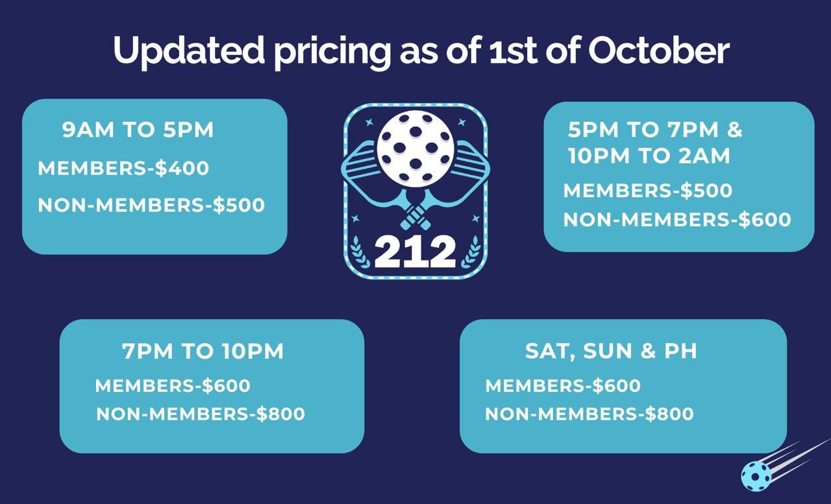Image resolution: width=831 pixels, height=504 pixels.
Task: Click NON-MEMBERS-$500 in the 9AM card
Action: coord(151,206)
